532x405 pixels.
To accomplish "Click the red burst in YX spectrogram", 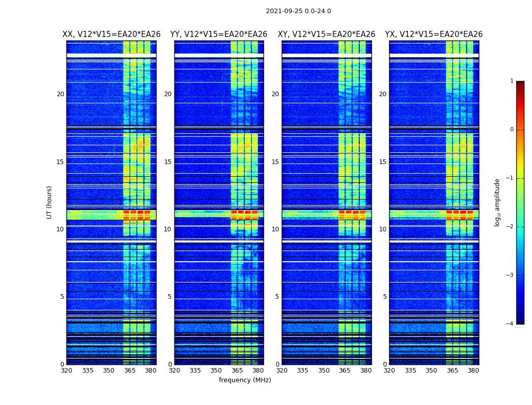I will click(x=460, y=212).
